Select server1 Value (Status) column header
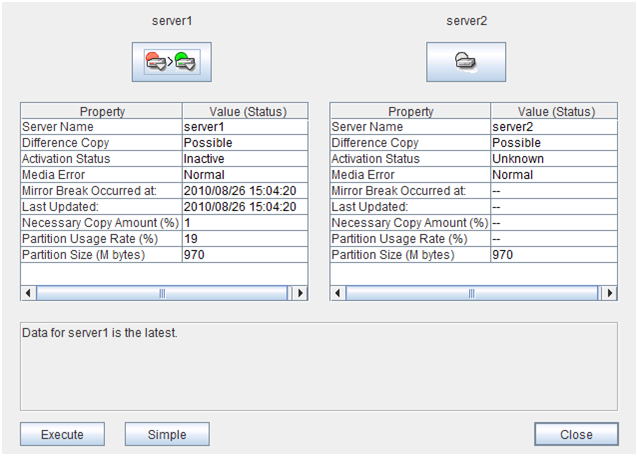 coord(245,111)
